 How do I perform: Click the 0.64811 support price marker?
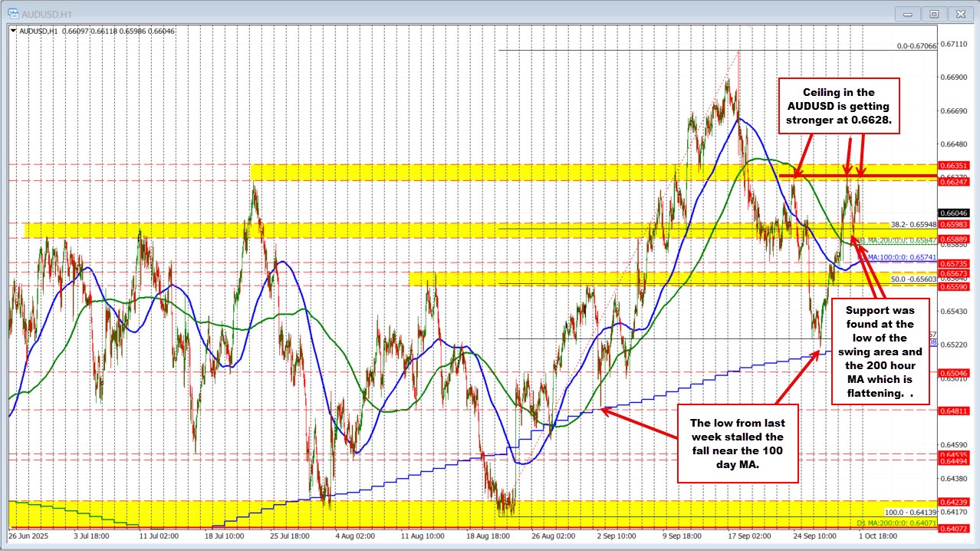[953, 410]
